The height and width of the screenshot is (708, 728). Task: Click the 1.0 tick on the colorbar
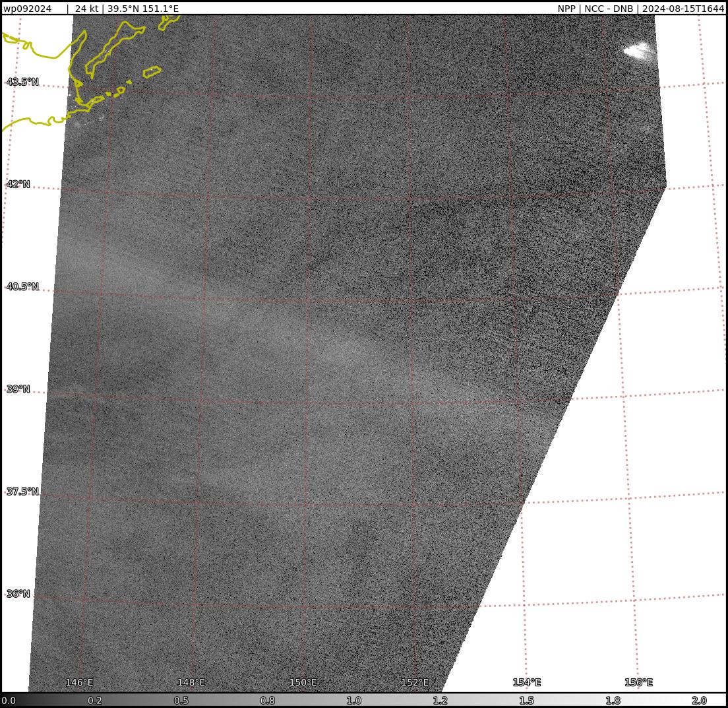click(x=354, y=701)
